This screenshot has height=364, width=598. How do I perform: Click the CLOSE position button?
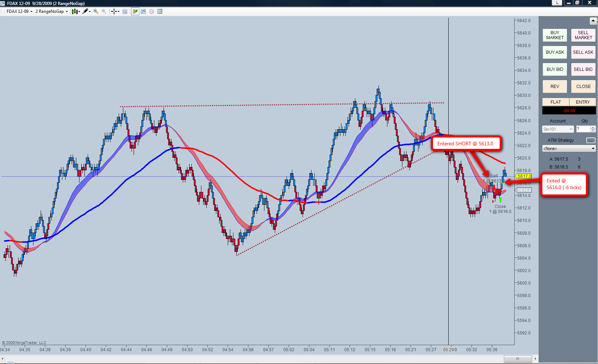[583, 87]
